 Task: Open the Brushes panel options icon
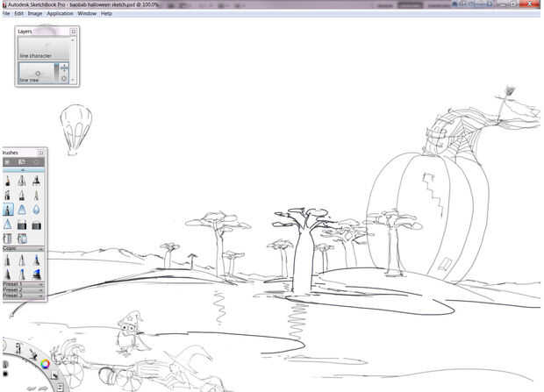click(x=40, y=153)
